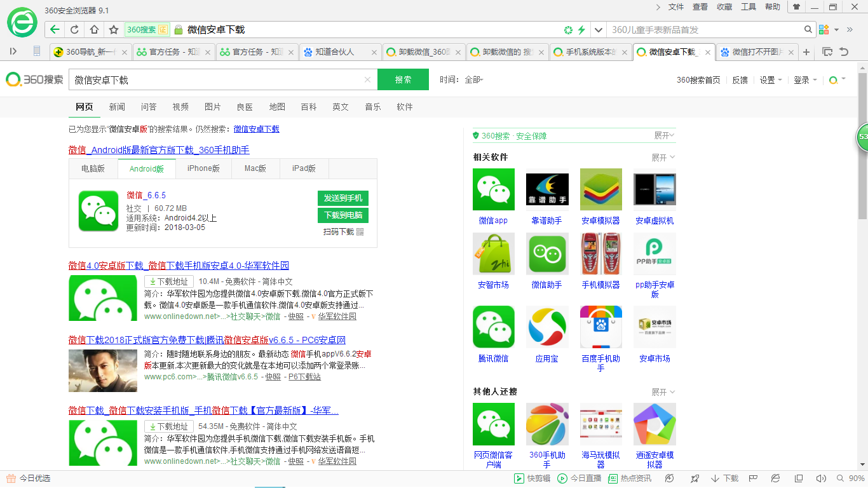This screenshot has height=488, width=868.
Task: Expand the 设置 dropdown
Action: [x=771, y=80]
